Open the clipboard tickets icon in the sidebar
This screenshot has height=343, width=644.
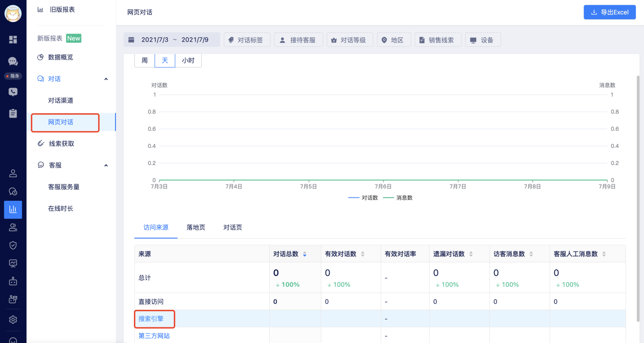pos(13,113)
